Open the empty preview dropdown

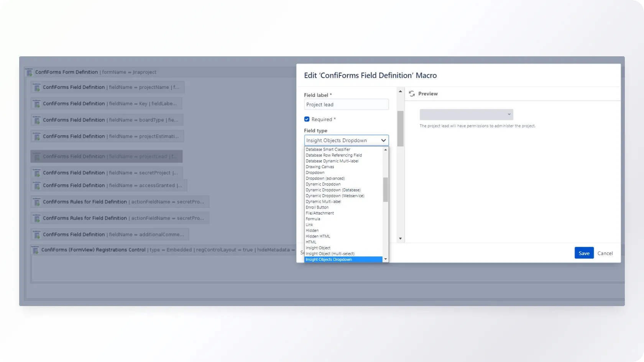pyautogui.click(x=466, y=115)
